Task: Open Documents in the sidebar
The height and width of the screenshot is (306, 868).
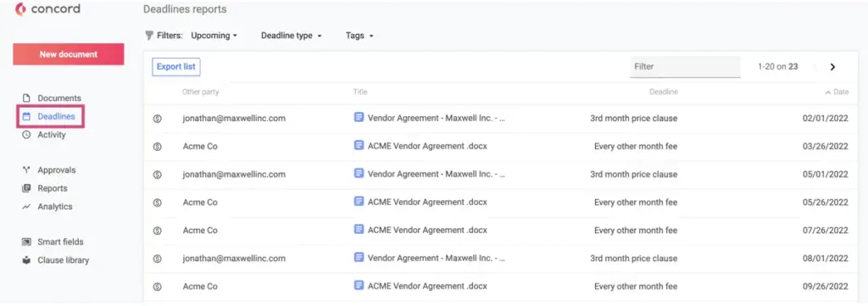Action: (59, 98)
